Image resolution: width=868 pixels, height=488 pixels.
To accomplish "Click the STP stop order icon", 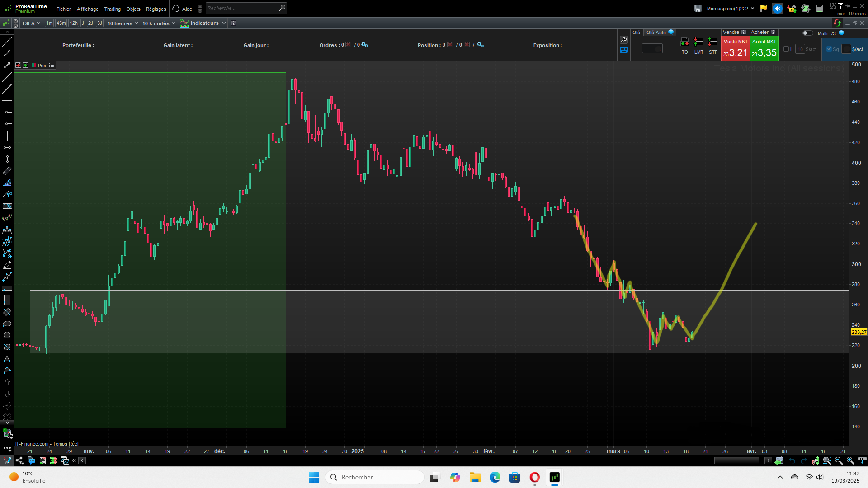I will [x=713, y=42].
